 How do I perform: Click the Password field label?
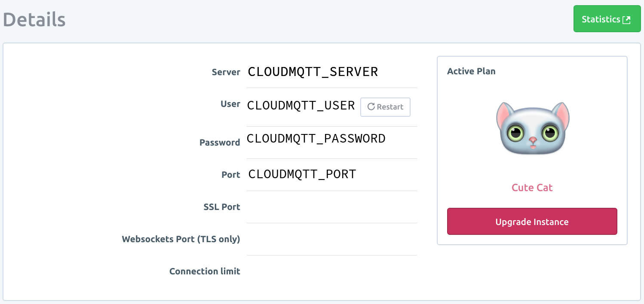click(220, 143)
